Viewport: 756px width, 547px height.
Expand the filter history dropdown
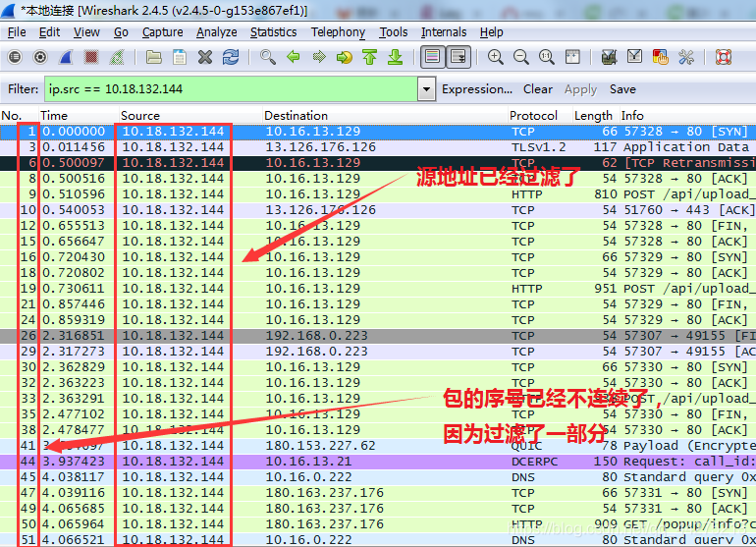coord(427,89)
